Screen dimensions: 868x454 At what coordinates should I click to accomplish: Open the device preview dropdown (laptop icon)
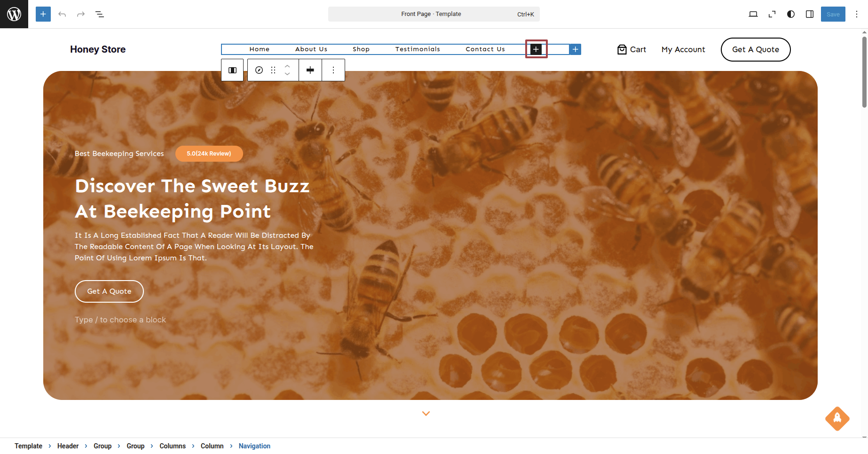(x=753, y=14)
